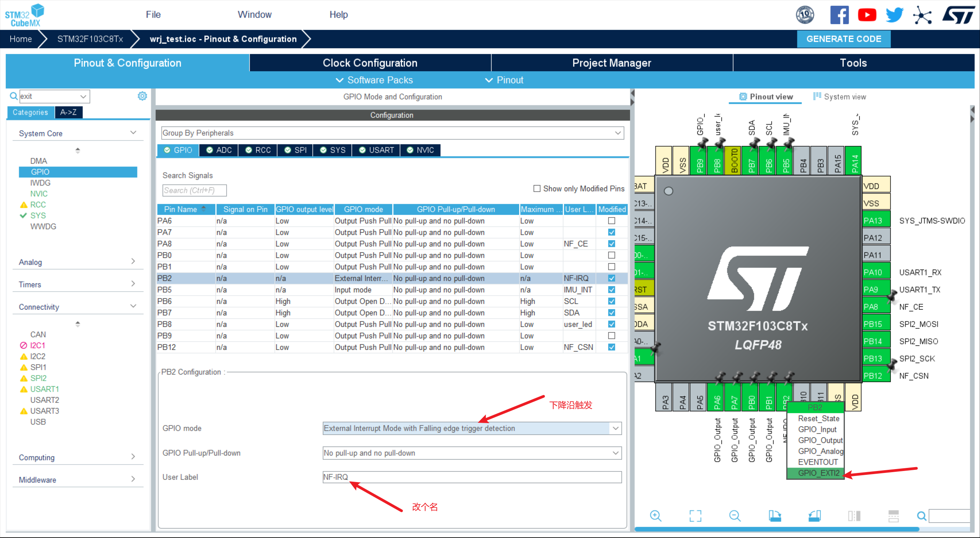Zoom in on the pinout view

656,516
